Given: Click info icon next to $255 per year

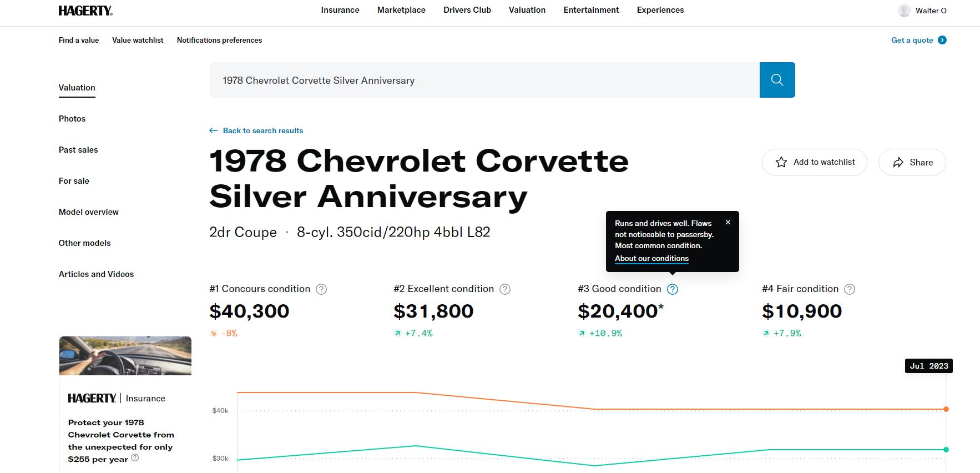Looking at the screenshot, I should [135, 458].
